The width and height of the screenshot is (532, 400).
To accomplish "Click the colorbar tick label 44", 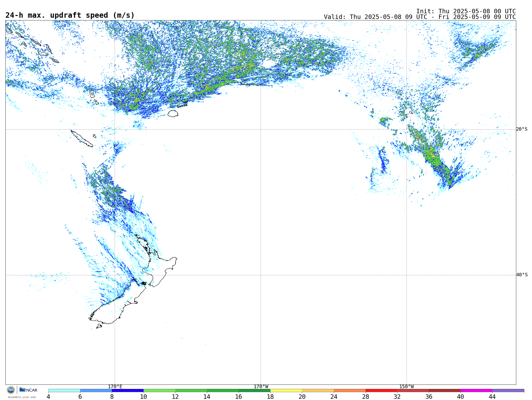I will [492, 397].
